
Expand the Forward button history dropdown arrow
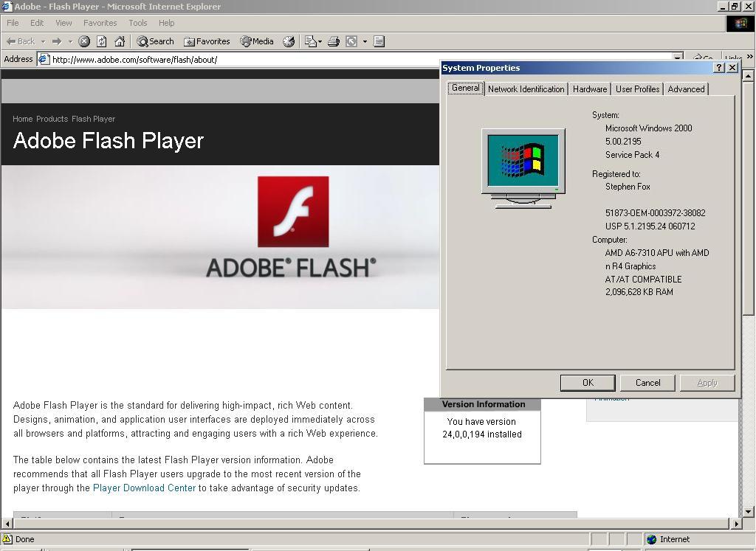(70, 41)
